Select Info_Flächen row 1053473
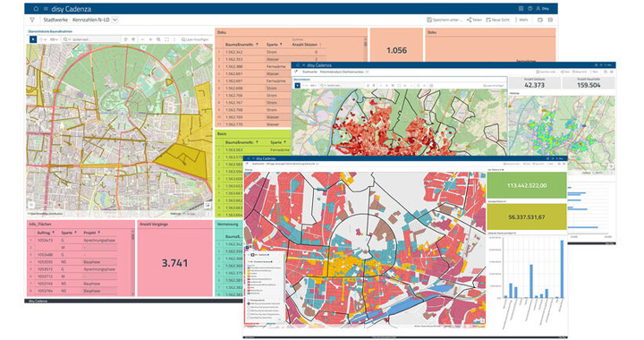 [72, 240]
